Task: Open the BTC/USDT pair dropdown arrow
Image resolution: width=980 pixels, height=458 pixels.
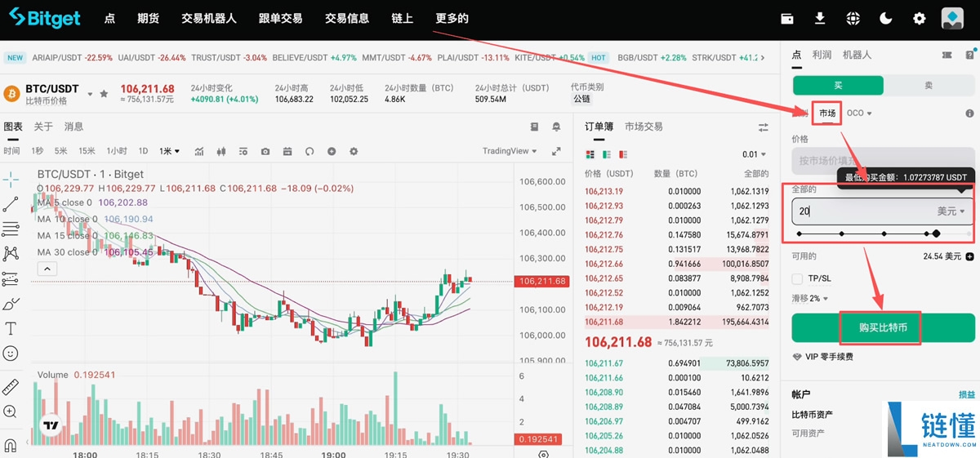Action: point(90,95)
